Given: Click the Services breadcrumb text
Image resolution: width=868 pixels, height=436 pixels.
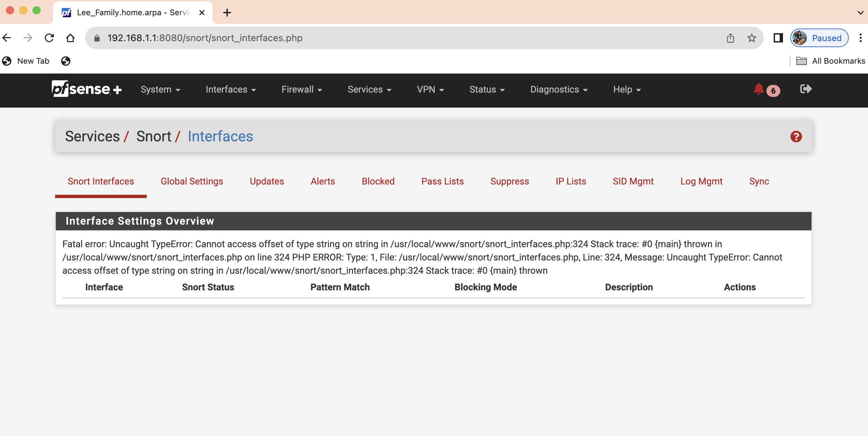Looking at the screenshot, I should (x=92, y=136).
